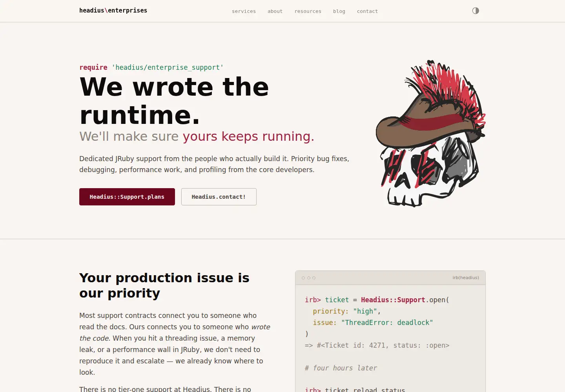Screen dimensions: 565x392
Task: Click the second terminal window dot
Action: [308, 278]
